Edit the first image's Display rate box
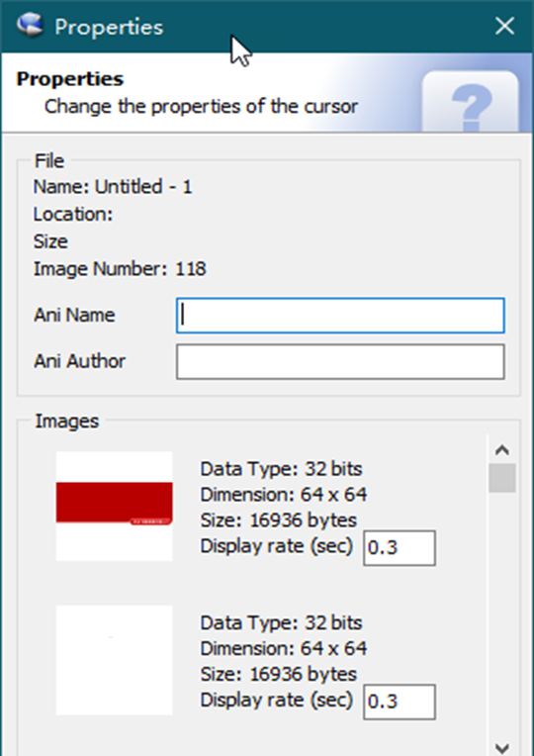Image resolution: width=534 pixels, height=756 pixels. pos(400,548)
